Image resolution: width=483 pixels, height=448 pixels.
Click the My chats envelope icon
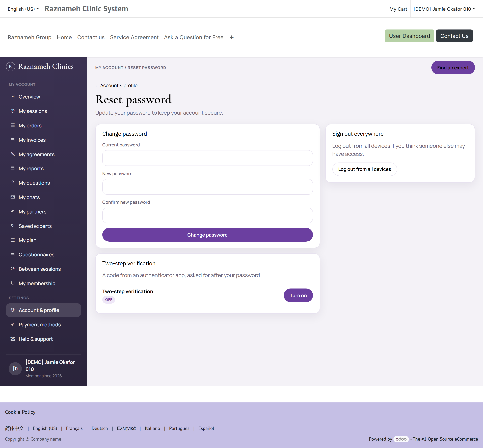(13, 197)
